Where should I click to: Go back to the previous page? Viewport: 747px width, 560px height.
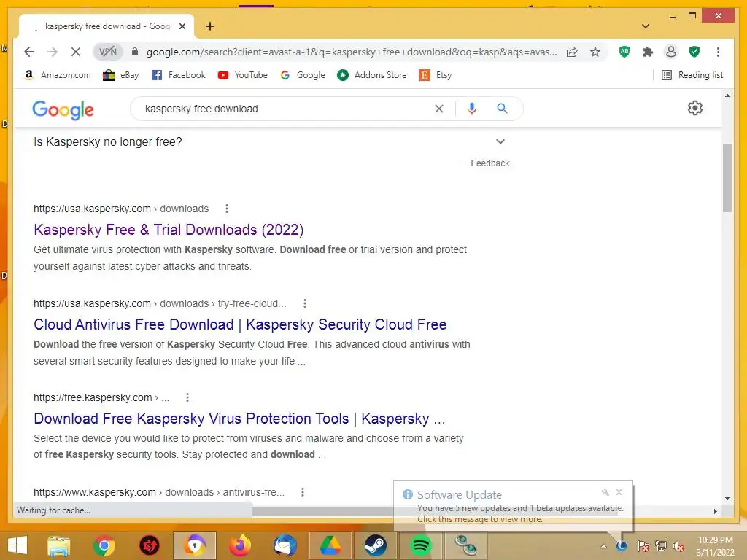click(x=29, y=52)
